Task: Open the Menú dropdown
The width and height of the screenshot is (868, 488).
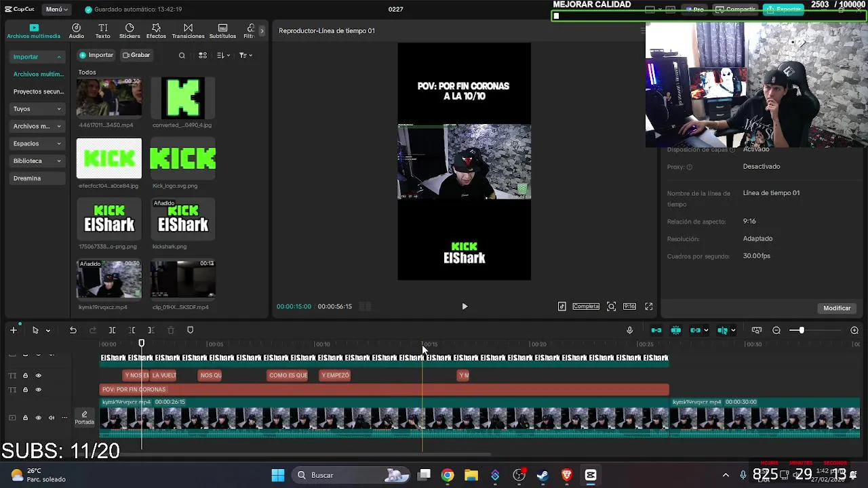Action: point(57,9)
